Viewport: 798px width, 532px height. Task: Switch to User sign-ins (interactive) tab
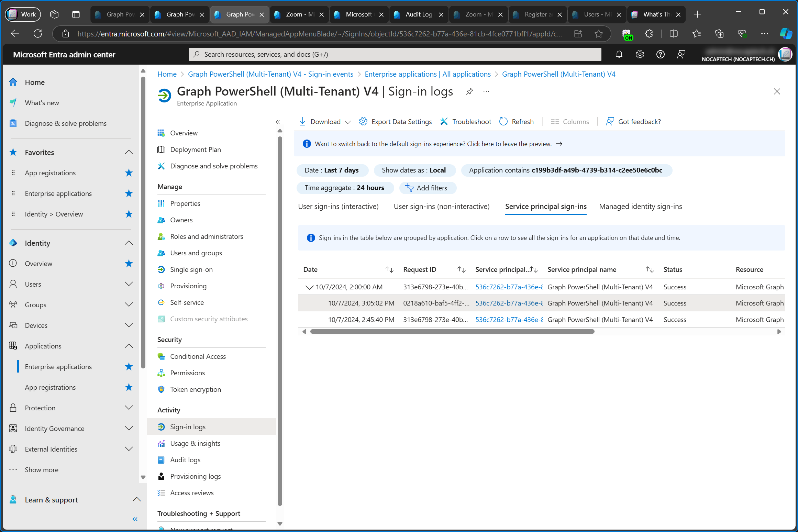pyautogui.click(x=338, y=207)
